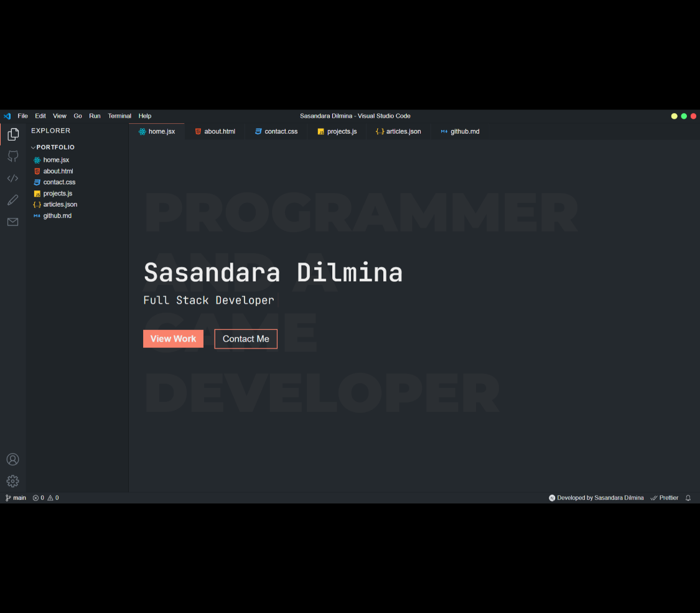This screenshot has height=613, width=700.
Task: Select articles.json in the file tree
Action: [60, 204]
